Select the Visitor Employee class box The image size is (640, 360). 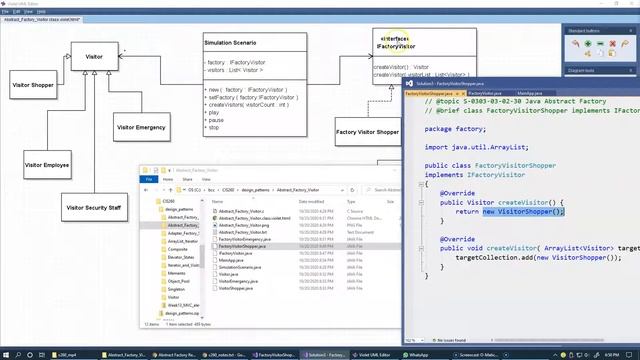click(47, 164)
